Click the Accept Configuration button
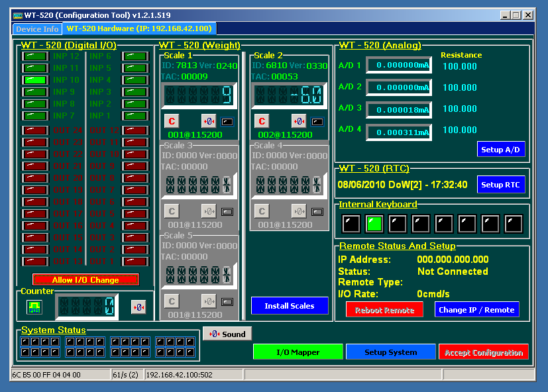548x392 pixels. 484,352
